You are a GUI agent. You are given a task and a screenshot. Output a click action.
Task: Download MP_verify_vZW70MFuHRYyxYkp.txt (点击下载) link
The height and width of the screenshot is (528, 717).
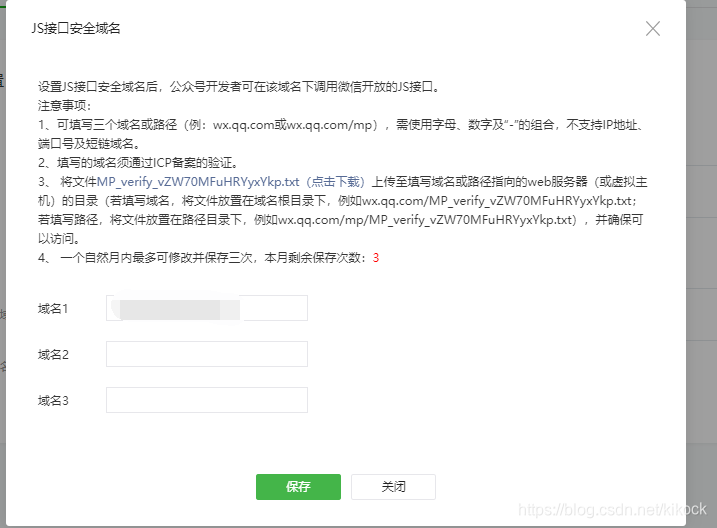point(231,182)
